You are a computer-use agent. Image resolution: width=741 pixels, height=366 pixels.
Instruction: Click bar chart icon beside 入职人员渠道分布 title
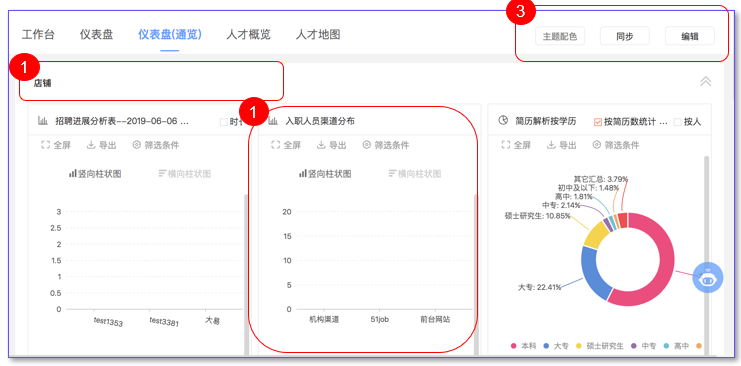(x=273, y=121)
